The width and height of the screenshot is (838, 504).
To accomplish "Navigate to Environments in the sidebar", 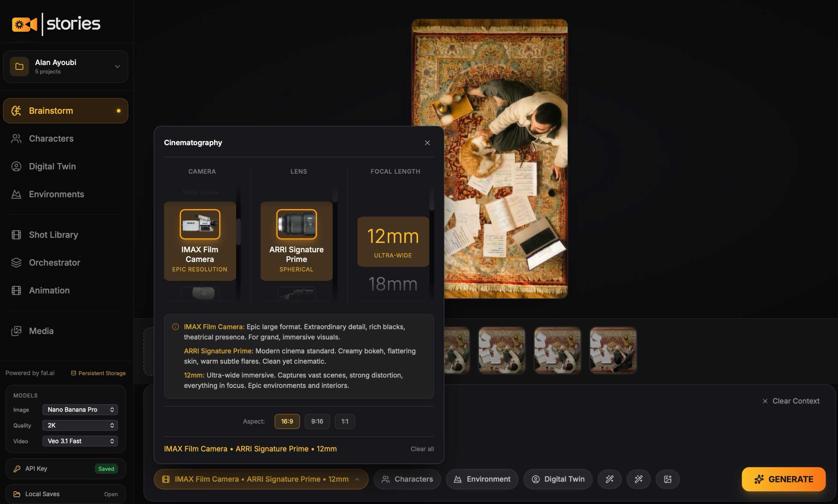I will (x=65, y=194).
